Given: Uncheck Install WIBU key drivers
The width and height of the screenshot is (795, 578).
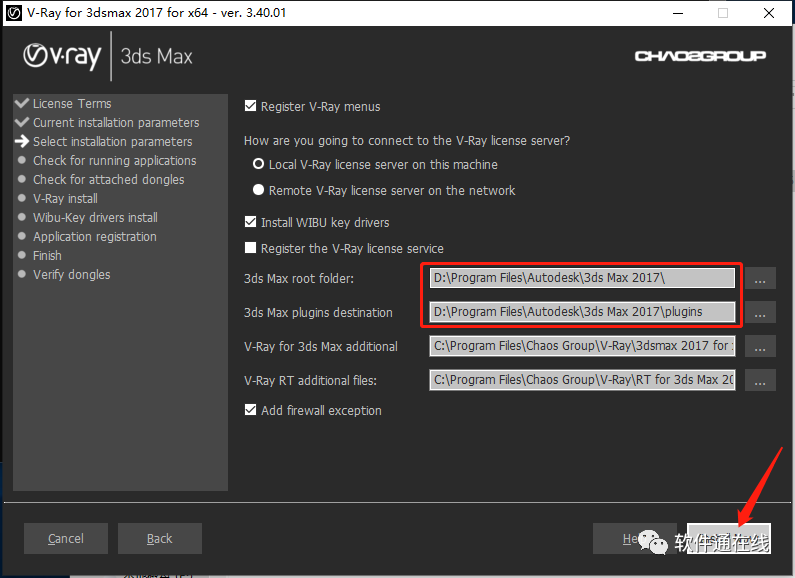Looking at the screenshot, I should [x=250, y=222].
